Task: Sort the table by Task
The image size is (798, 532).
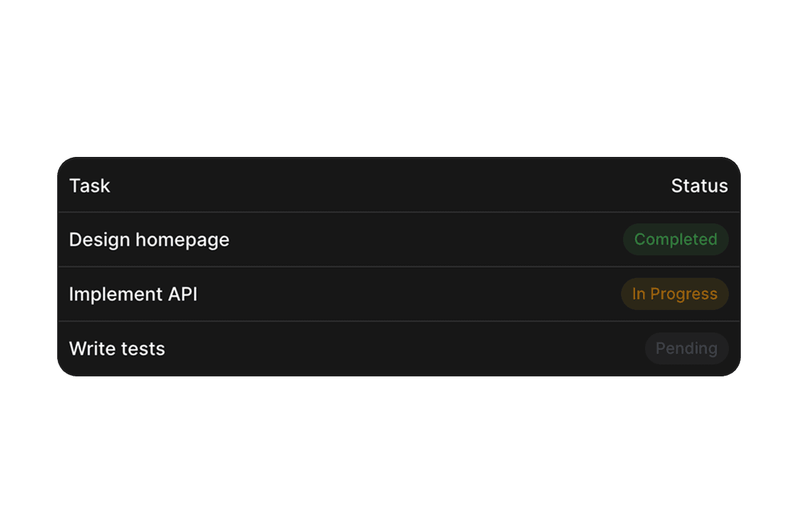Action: (90, 186)
